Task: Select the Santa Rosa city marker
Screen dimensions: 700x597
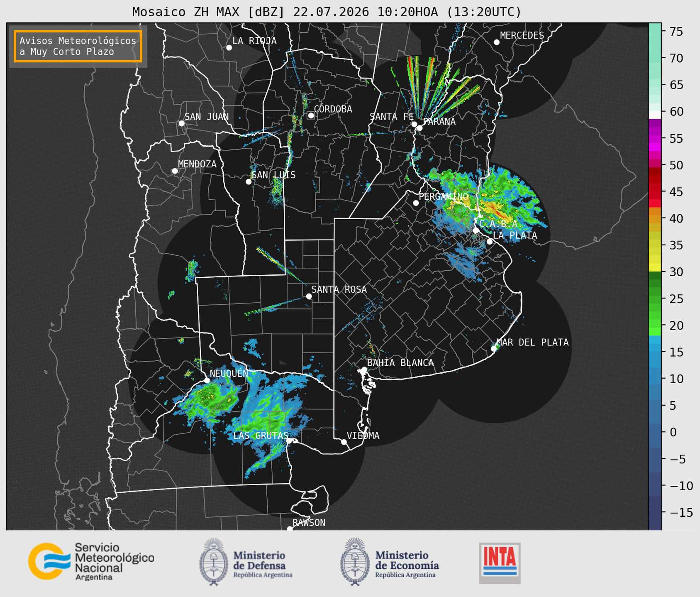Action: pos(309,296)
